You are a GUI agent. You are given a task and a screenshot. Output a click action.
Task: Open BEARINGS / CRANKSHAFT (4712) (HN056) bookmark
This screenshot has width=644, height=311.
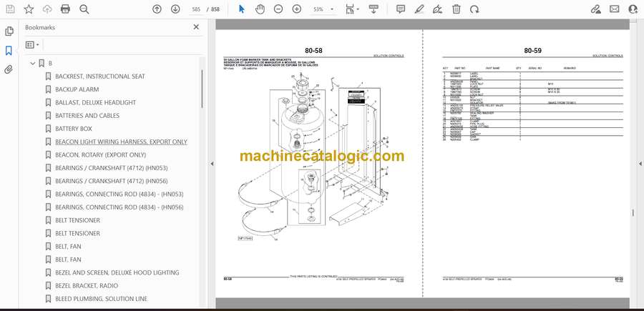(x=112, y=181)
